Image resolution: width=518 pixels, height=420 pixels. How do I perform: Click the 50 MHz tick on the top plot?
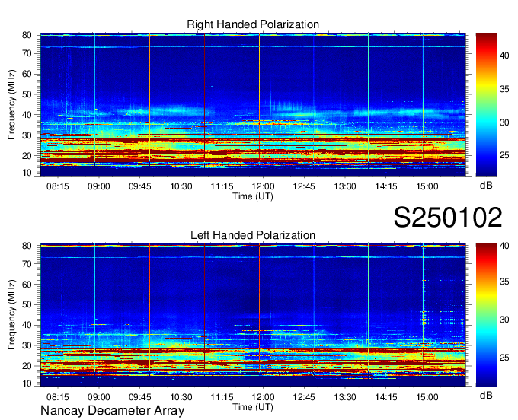pyautogui.click(x=27, y=94)
